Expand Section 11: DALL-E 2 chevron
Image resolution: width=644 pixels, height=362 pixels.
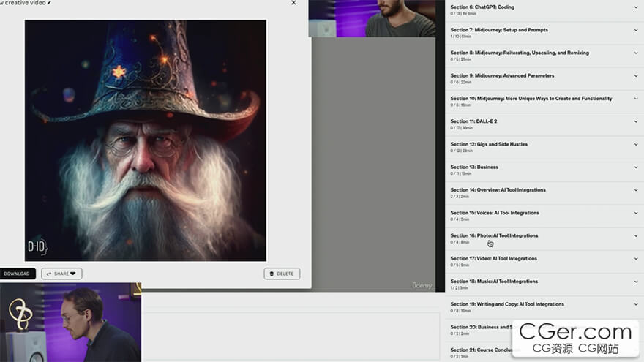coord(636,121)
